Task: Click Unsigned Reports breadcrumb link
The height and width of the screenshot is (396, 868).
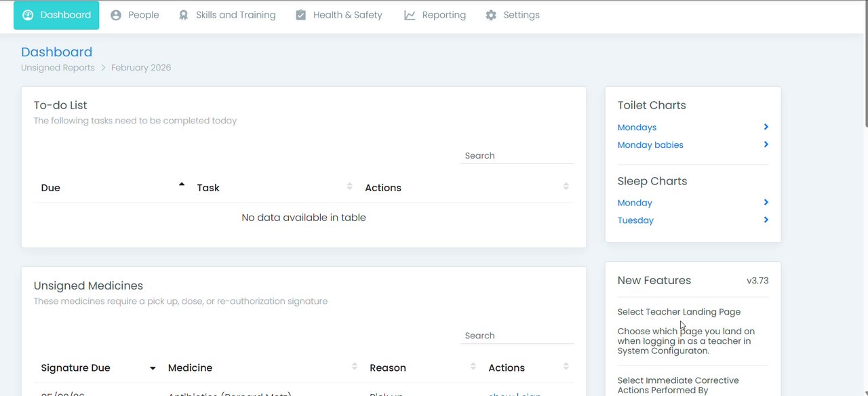Action: (x=58, y=68)
